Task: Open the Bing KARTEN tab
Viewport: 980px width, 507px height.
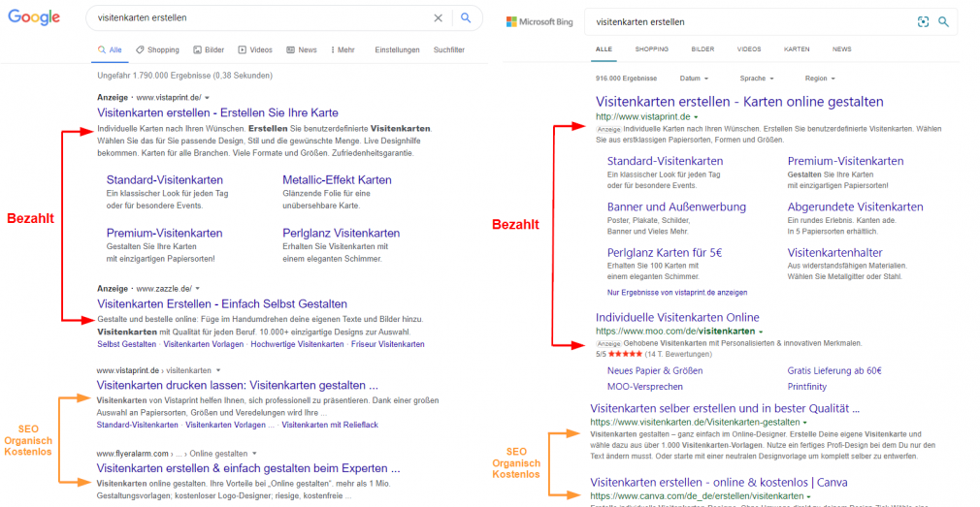Action: point(797,48)
